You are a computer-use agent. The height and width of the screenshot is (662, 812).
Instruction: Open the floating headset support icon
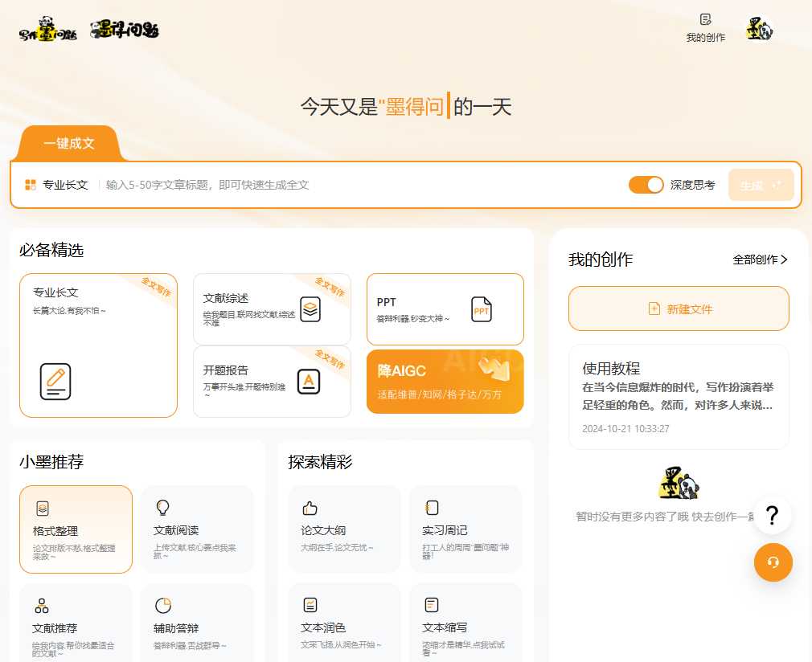tap(773, 562)
